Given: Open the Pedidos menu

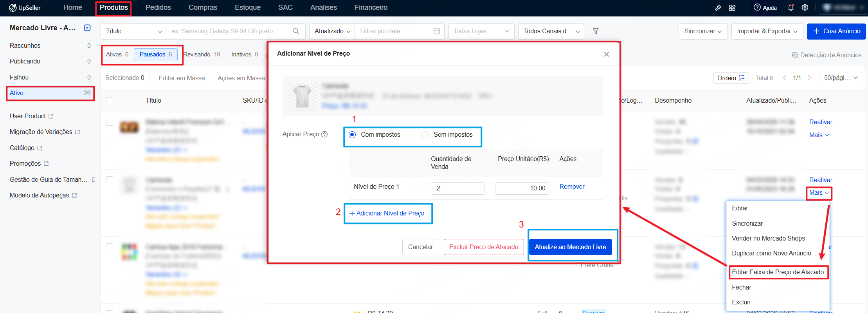Looking at the screenshot, I should click(x=158, y=7).
